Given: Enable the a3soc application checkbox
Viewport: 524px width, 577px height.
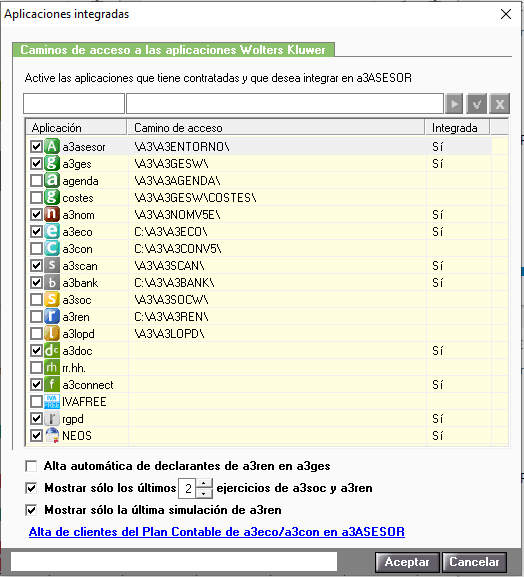Looking at the screenshot, I should (36, 299).
